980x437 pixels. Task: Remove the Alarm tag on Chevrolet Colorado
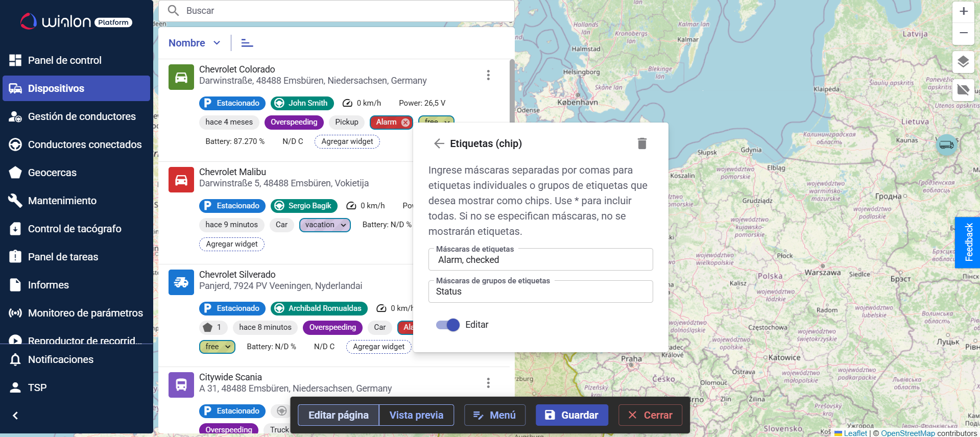405,123
